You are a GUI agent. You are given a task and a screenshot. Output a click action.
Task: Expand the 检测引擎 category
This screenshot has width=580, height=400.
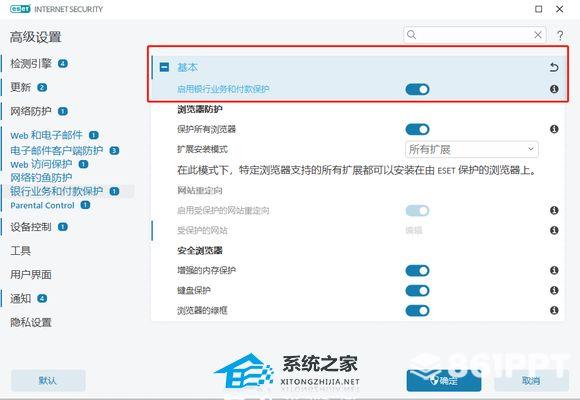31,64
